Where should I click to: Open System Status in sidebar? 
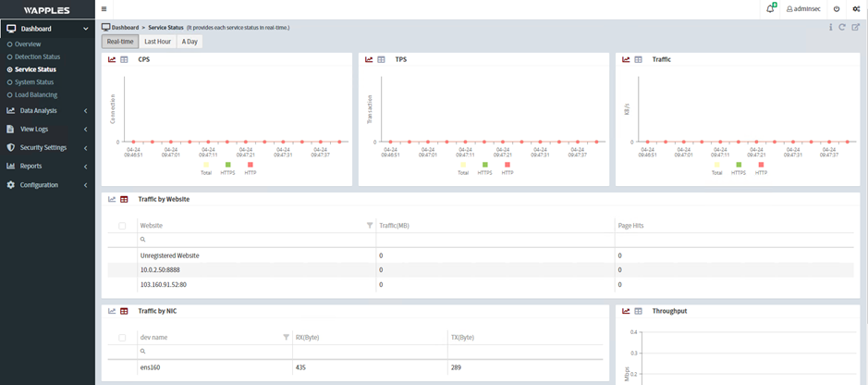34,82
